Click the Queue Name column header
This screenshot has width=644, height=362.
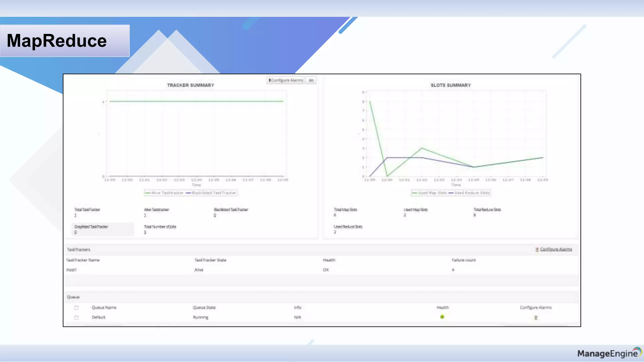coord(104,308)
